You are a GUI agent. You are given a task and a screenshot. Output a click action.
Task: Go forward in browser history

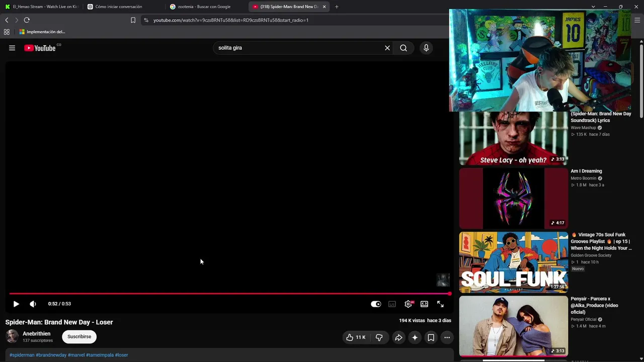17,20
